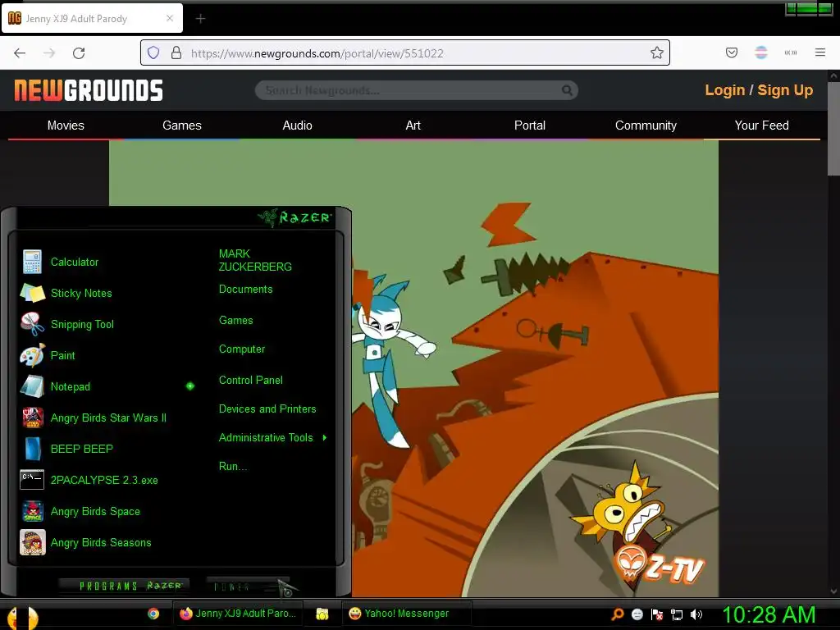This screenshot has height=630, width=840.
Task: Click the Action Center flag icon
Action: pyautogui.click(x=657, y=614)
